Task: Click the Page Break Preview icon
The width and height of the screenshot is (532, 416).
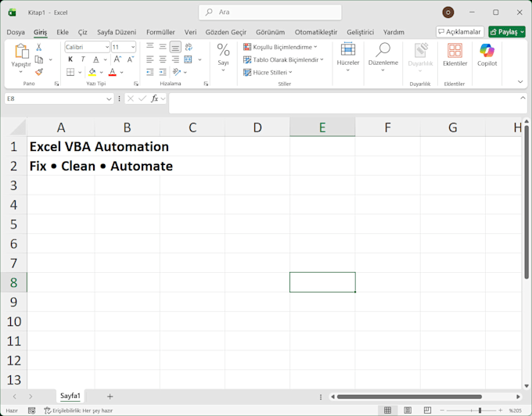Action: pyautogui.click(x=427, y=411)
